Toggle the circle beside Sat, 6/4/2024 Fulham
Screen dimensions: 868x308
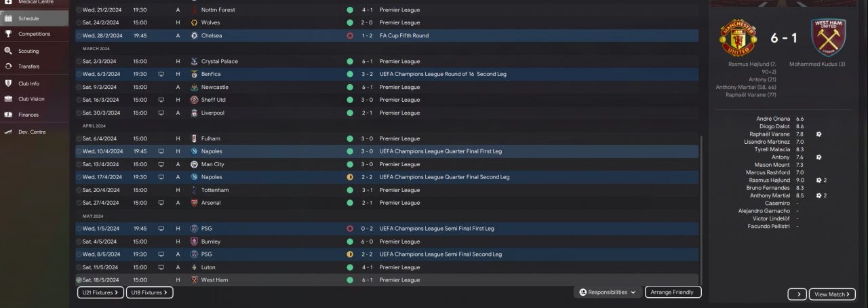click(79, 138)
